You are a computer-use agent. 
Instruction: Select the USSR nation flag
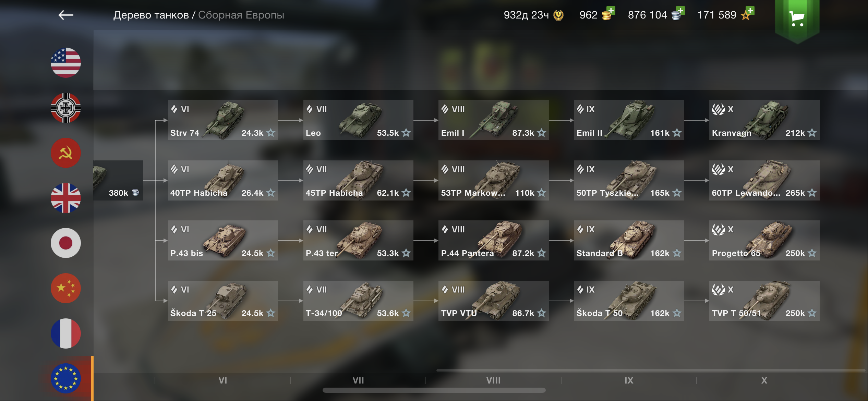click(65, 153)
